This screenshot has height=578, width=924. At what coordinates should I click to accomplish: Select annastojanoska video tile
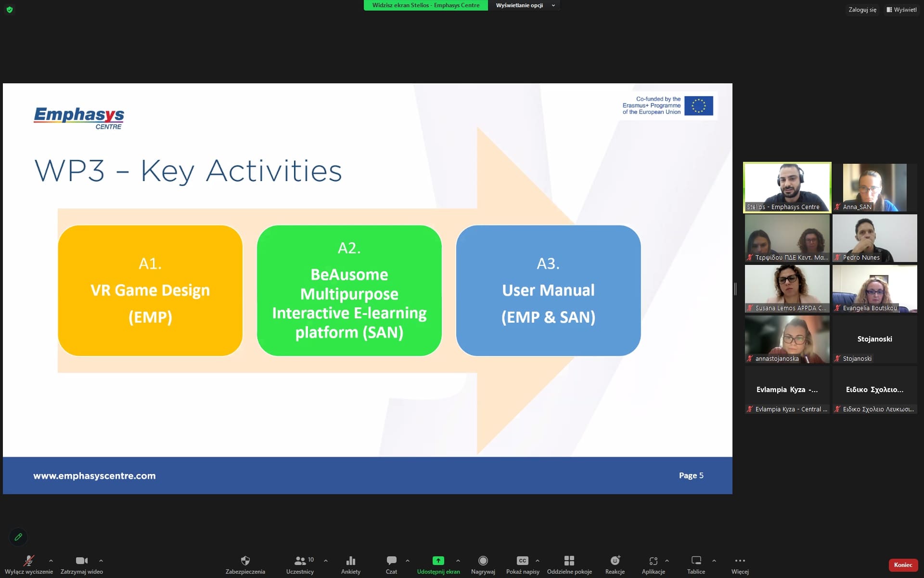(787, 339)
